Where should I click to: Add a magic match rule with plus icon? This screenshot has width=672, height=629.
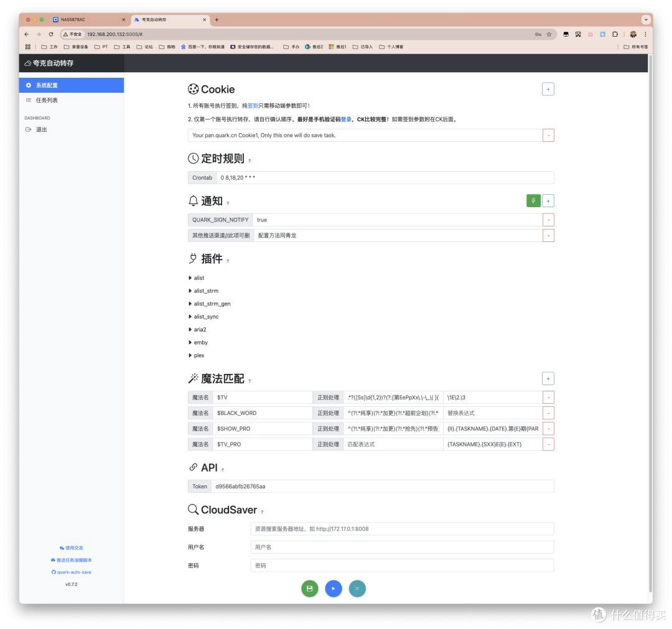click(548, 378)
